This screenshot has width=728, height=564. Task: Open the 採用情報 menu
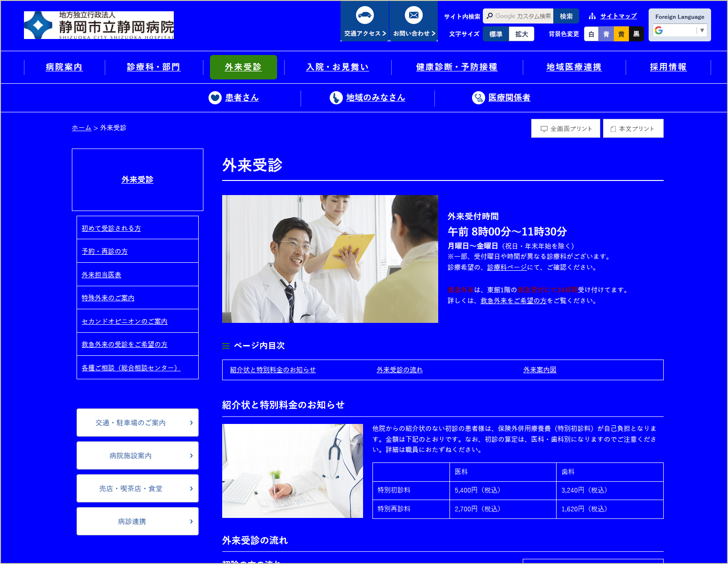[668, 67]
